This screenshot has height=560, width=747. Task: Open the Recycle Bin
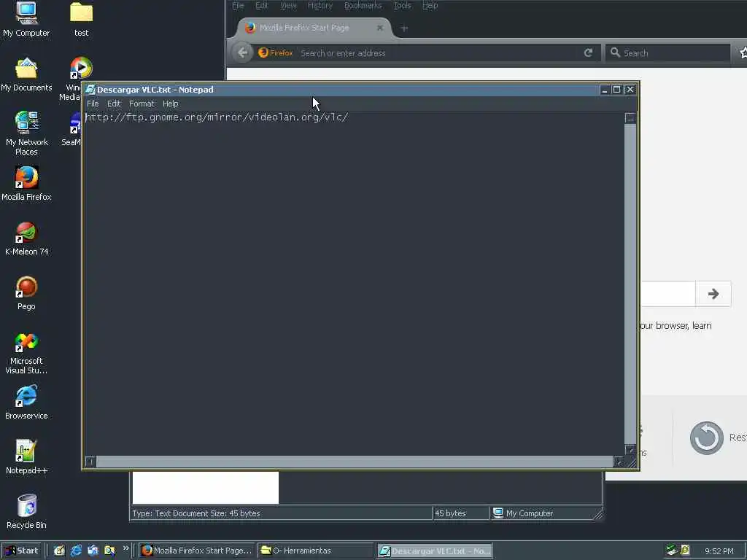[26, 512]
